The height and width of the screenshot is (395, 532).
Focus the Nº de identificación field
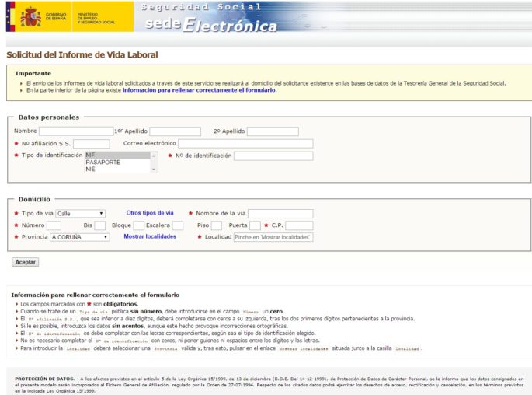pyautogui.click(x=273, y=156)
